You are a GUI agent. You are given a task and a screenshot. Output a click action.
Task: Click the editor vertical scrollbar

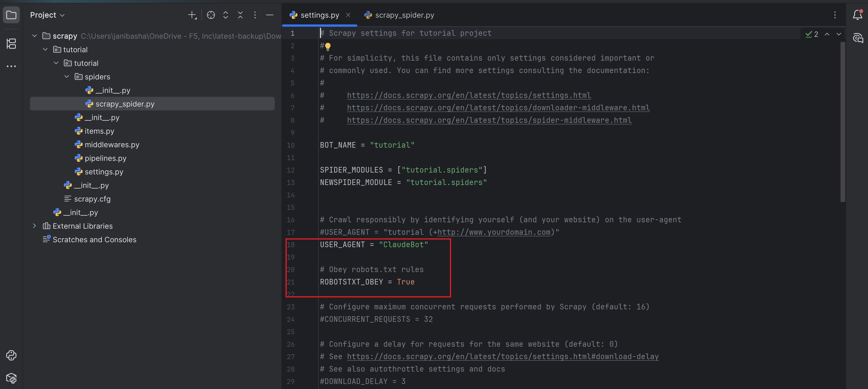click(842, 121)
